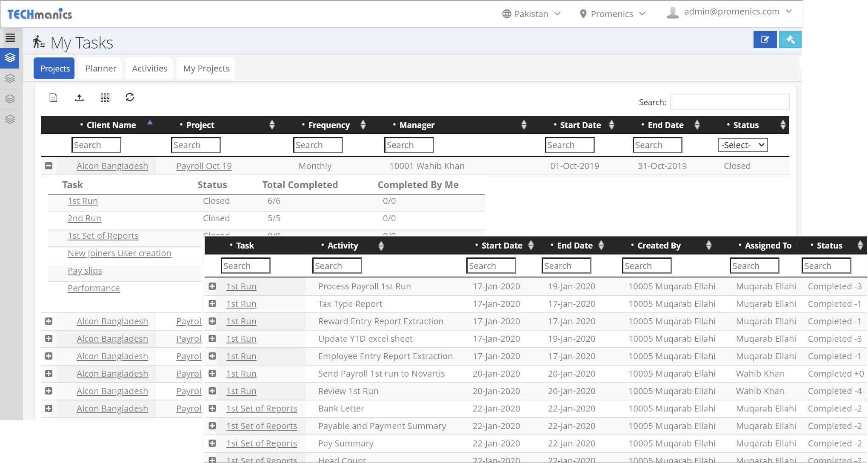Open the Promenics location dropdown
868x463 pixels.
click(613, 14)
